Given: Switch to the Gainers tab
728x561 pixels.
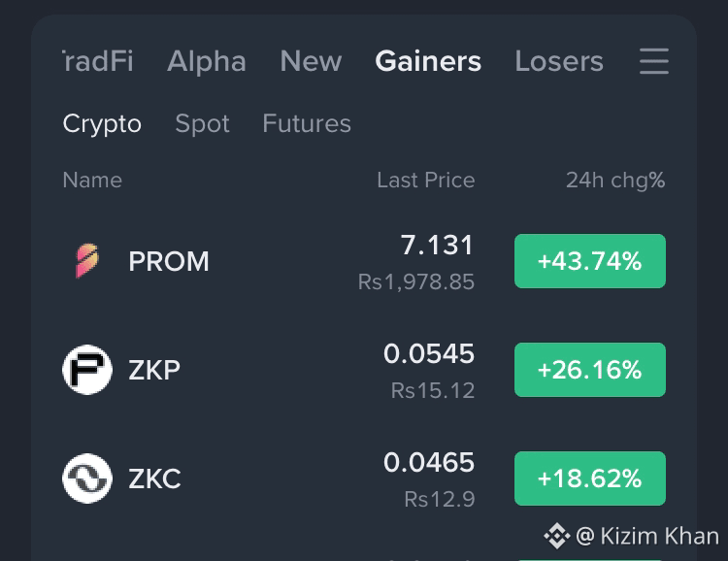Looking at the screenshot, I should pyautogui.click(x=428, y=61).
